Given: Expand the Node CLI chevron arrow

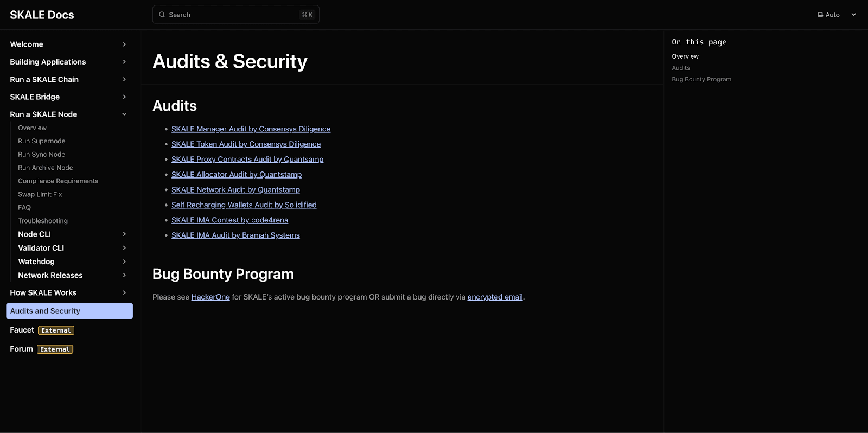Looking at the screenshot, I should 124,234.
